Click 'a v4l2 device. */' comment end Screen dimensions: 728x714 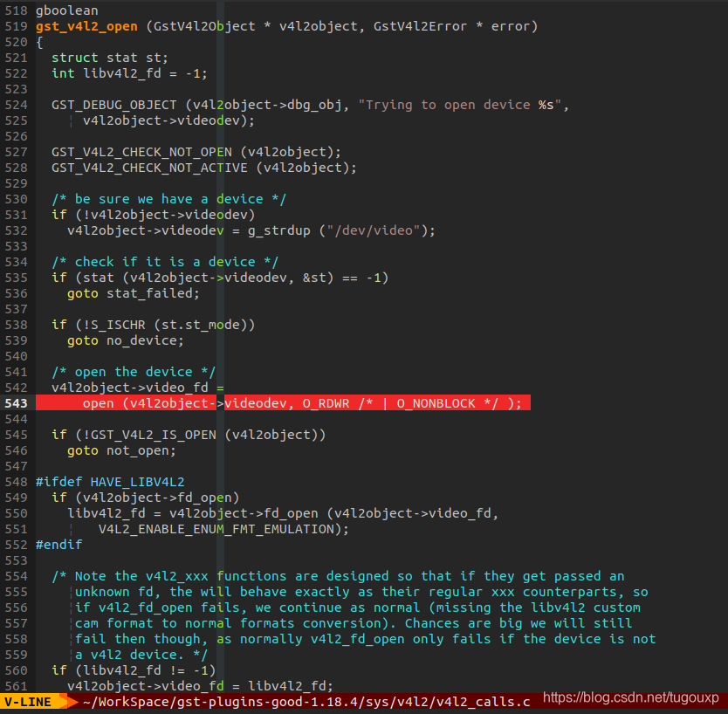tap(141, 655)
